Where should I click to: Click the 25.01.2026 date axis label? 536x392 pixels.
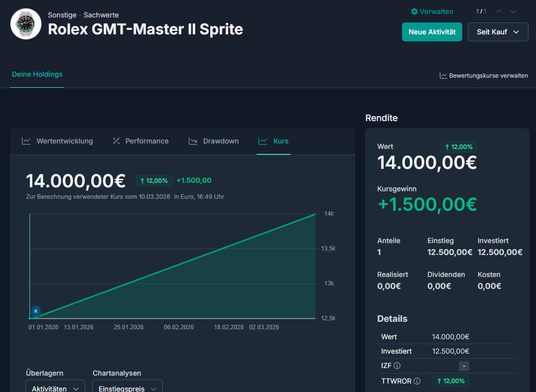(x=129, y=327)
